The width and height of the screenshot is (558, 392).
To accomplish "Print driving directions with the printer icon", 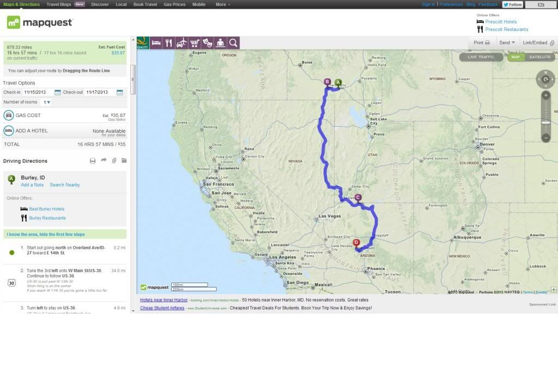I will [x=93, y=161].
